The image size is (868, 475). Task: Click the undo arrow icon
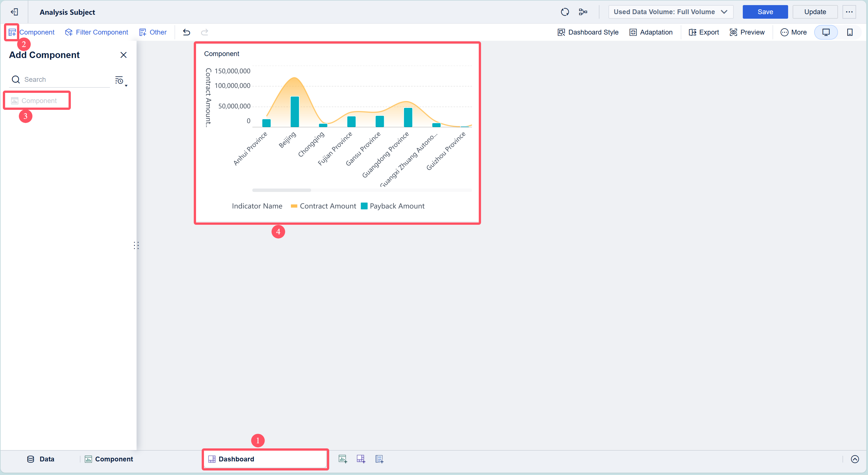(x=186, y=32)
